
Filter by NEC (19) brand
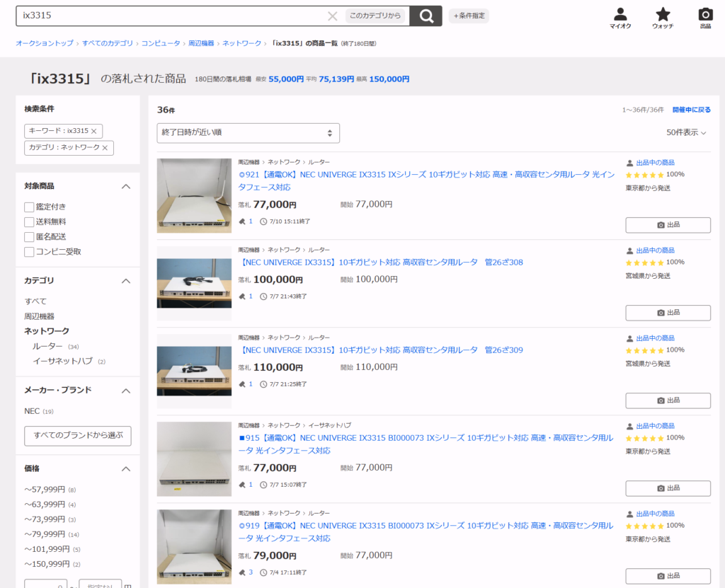tap(39, 411)
